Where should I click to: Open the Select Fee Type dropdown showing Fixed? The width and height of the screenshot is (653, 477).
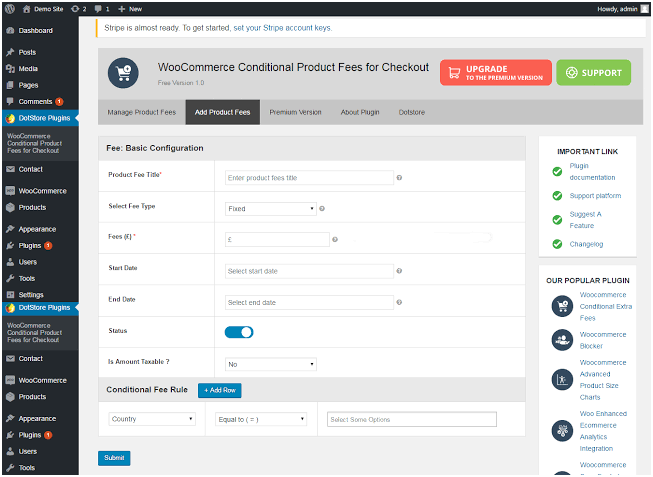[271, 209]
